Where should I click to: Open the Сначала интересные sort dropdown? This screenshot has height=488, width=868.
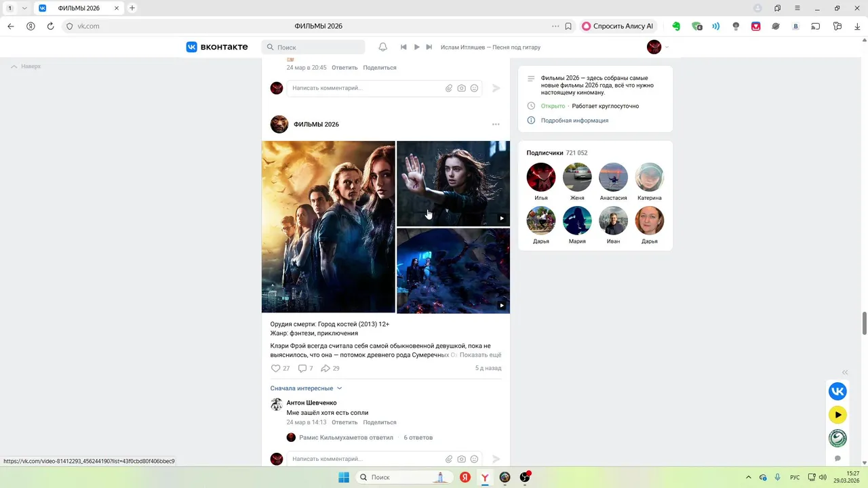click(x=306, y=388)
